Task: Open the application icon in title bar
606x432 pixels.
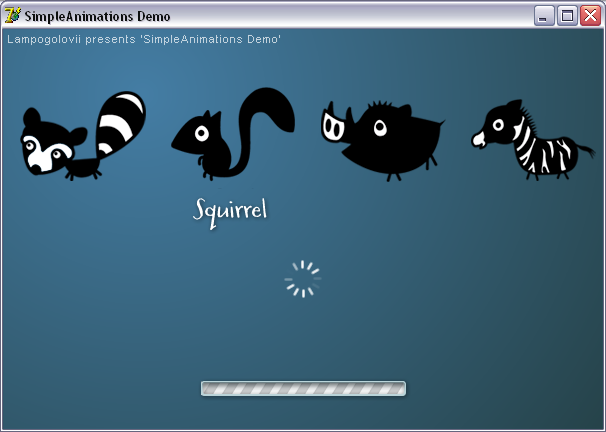Action: tap(12, 16)
